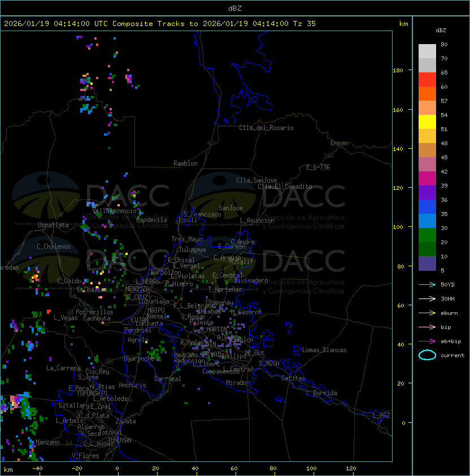Viewport: 470px width, 476px height.
Task: Click the 'L_PAZ' map label
Action: (381, 416)
